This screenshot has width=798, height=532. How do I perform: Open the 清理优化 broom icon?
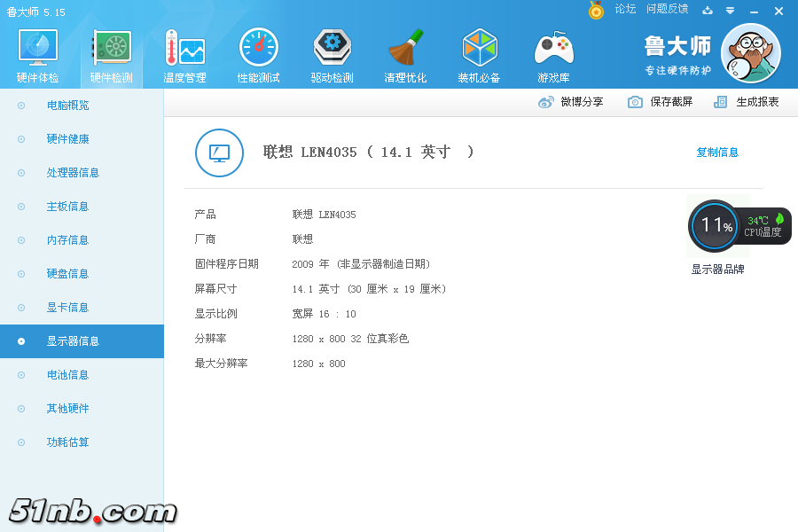click(x=405, y=48)
